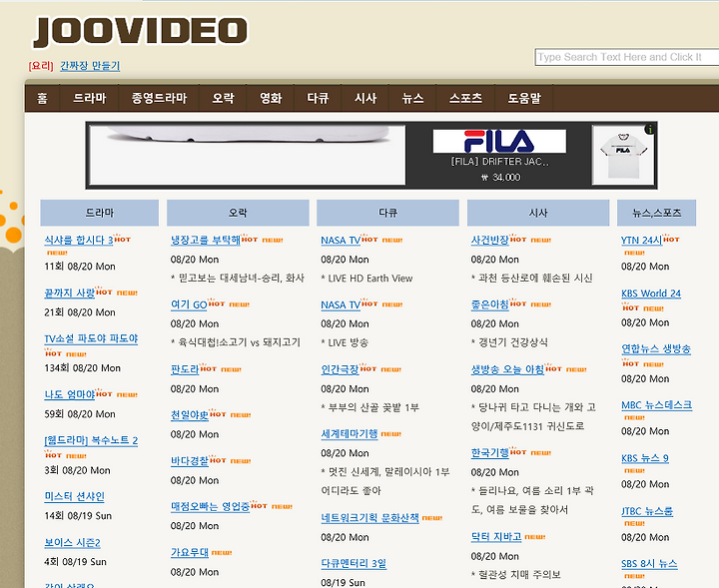
Task: Open 네트워크기획 문화산책 link
Action: (370, 518)
